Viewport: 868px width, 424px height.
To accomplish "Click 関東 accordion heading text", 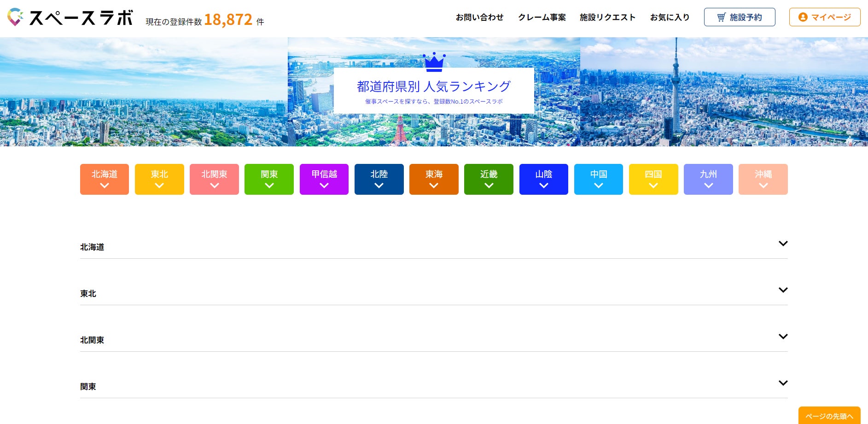I will (x=88, y=387).
